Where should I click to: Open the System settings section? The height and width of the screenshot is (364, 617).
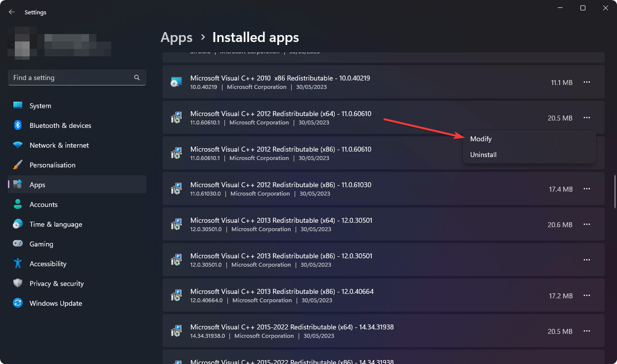click(x=40, y=105)
